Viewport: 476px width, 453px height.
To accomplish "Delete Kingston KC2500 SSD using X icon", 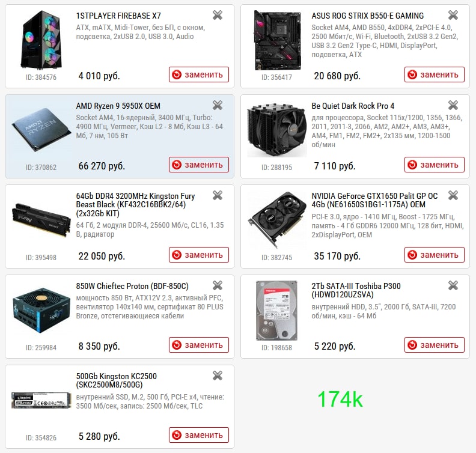I will [218, 375].
